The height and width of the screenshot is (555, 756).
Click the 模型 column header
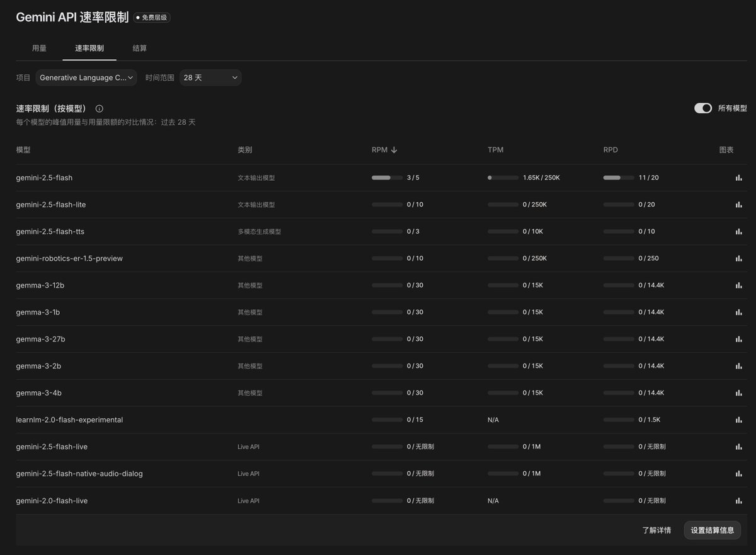tap(23, 150)
